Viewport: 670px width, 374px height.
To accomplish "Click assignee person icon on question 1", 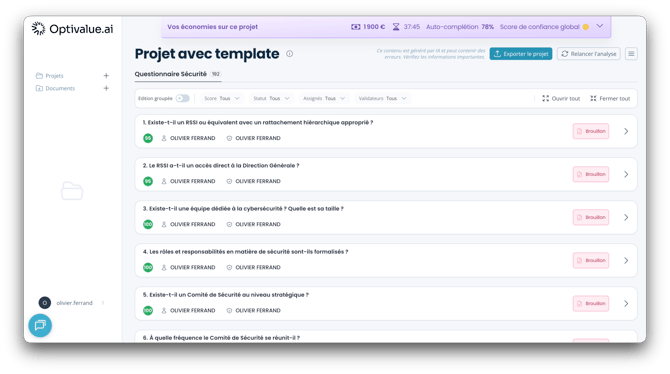I will (x=164, y=138).
